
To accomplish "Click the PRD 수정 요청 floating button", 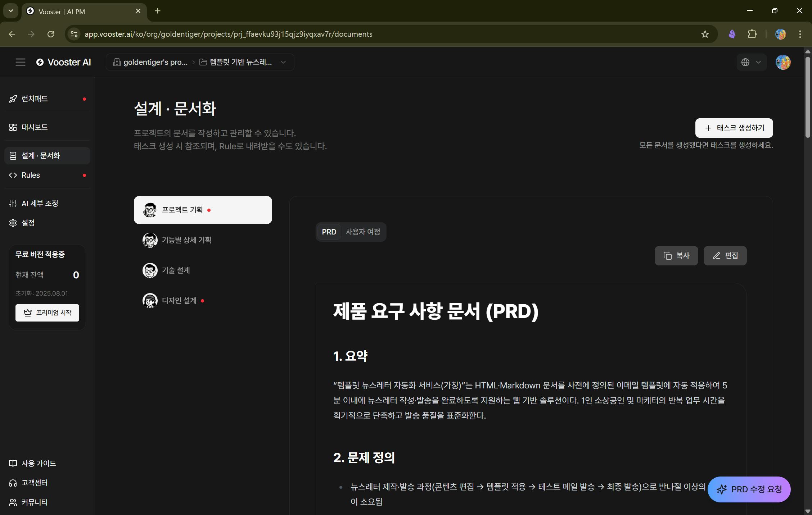I will click(x=749, y=489).
